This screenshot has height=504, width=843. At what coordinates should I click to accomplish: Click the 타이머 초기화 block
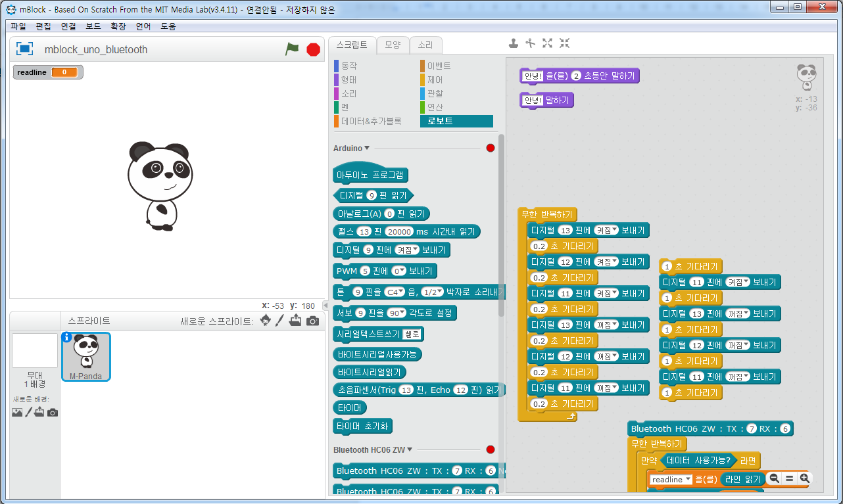[x=363, y=426]
